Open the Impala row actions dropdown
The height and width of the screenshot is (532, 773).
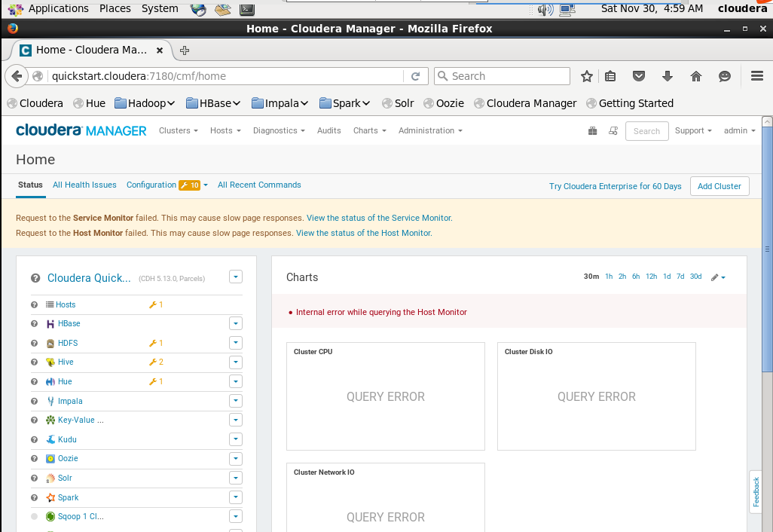click(x=236, y=401)
